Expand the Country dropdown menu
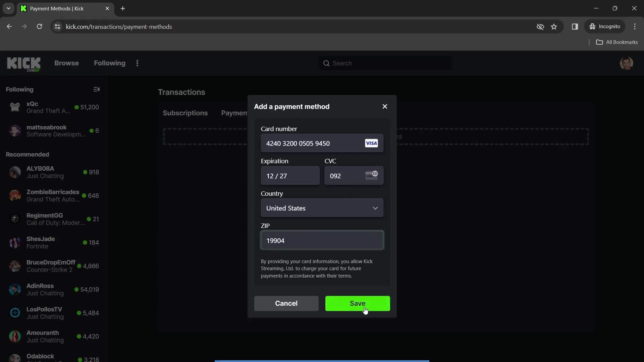 click(x=322, y=208)
